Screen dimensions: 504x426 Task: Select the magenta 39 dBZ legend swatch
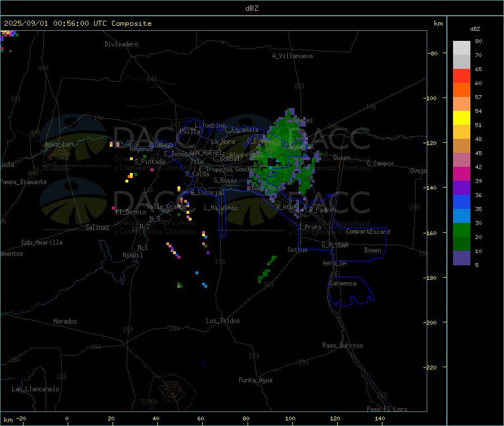point(461,174)
